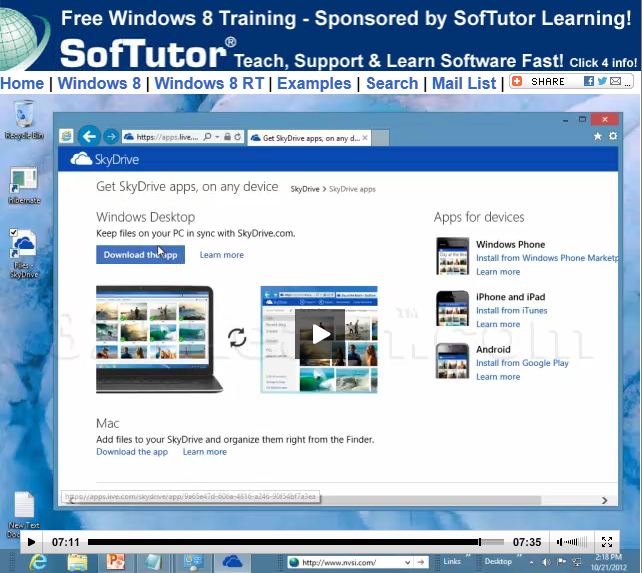Click 'Learn more' under Windows Phone

(498, 272)
